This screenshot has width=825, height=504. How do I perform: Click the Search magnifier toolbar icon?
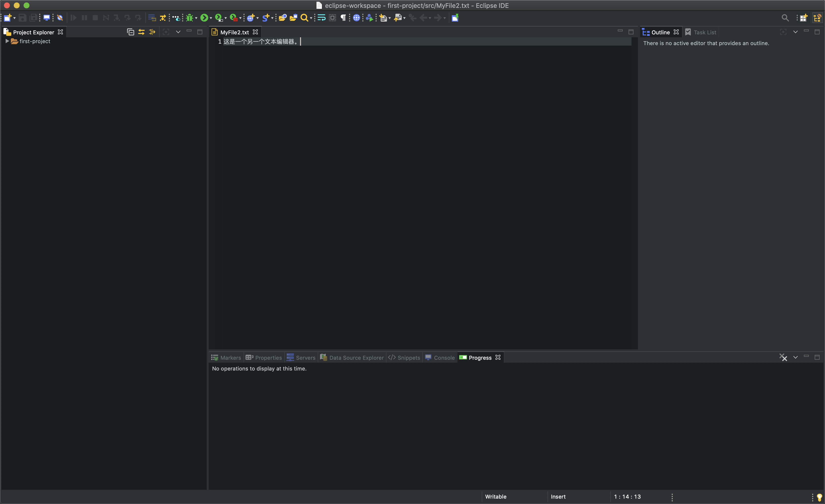point(304,18)
